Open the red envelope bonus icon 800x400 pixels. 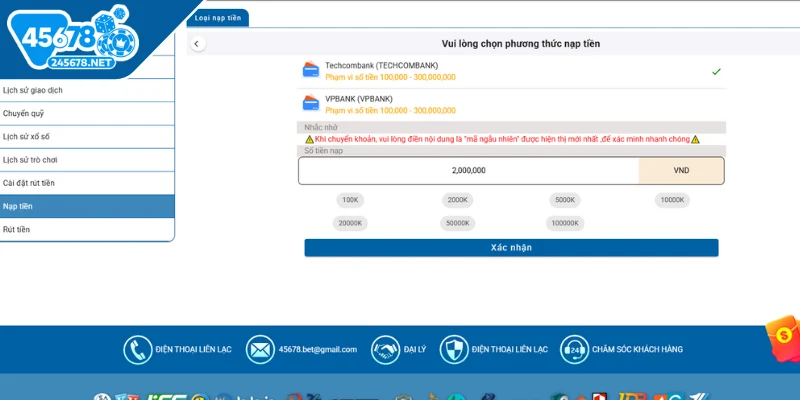(x=785, y=337)
